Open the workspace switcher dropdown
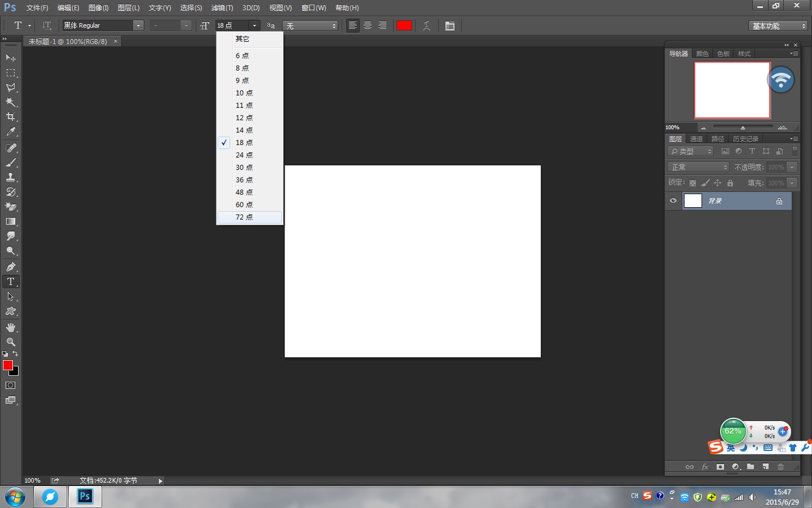 click(779, 26)
